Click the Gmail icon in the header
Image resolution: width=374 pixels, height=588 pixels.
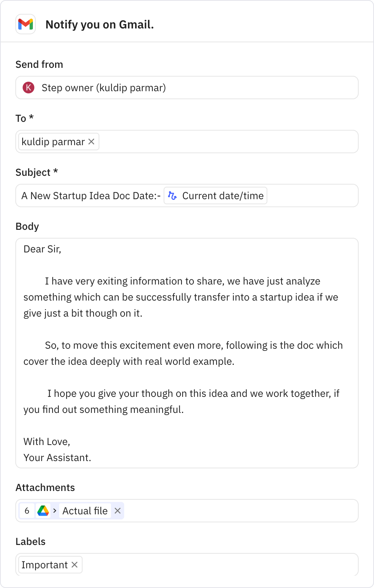pyautogui.click(x=26, y=25)
